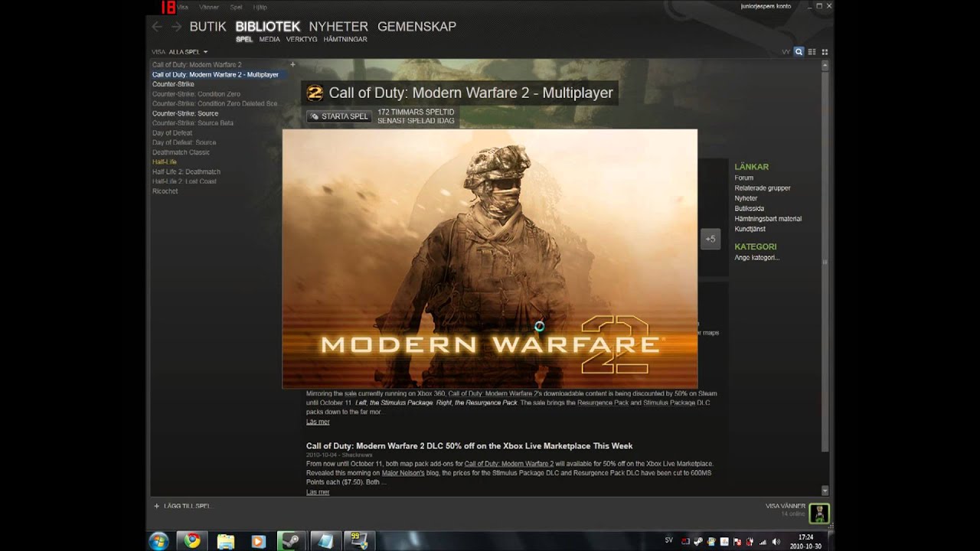
Task: Click the STARTA SPEL button
Action: (x=339, y=116)
